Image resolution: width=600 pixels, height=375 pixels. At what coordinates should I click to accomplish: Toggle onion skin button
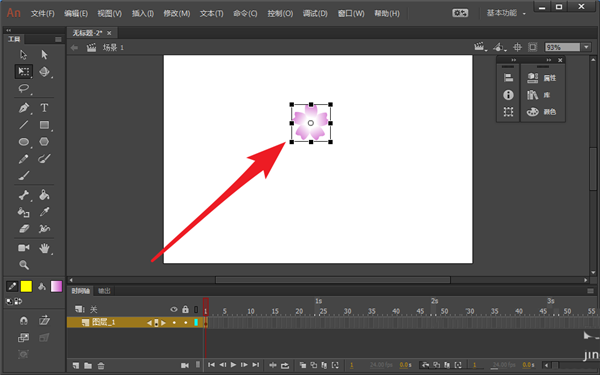[303, 365]
